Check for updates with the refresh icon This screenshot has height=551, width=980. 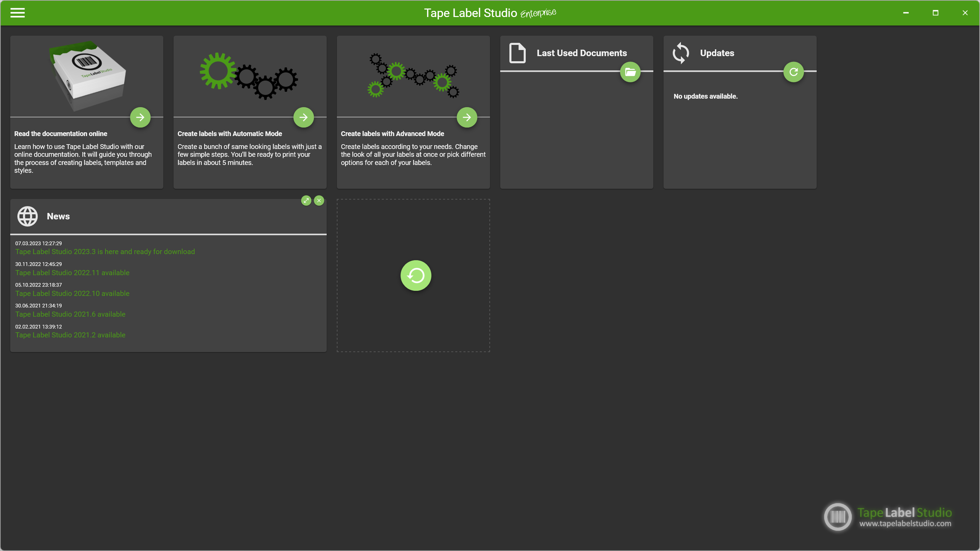[x=794, y=72]
